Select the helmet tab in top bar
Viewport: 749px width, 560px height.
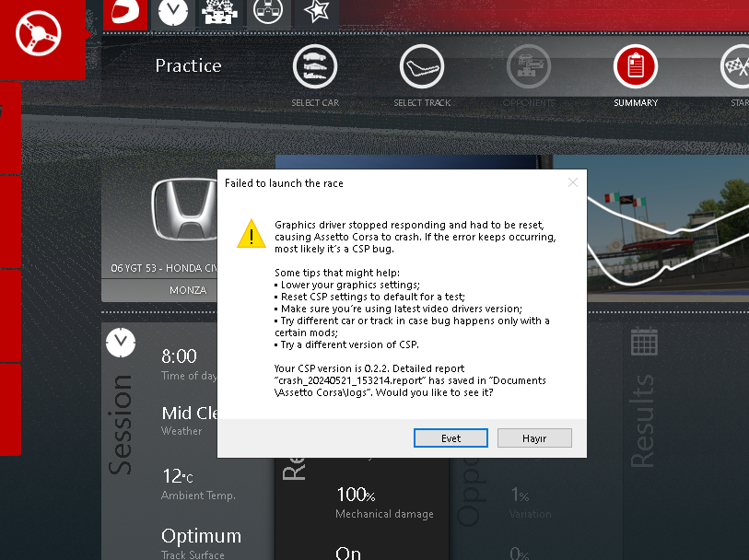[x=125, y=13]
